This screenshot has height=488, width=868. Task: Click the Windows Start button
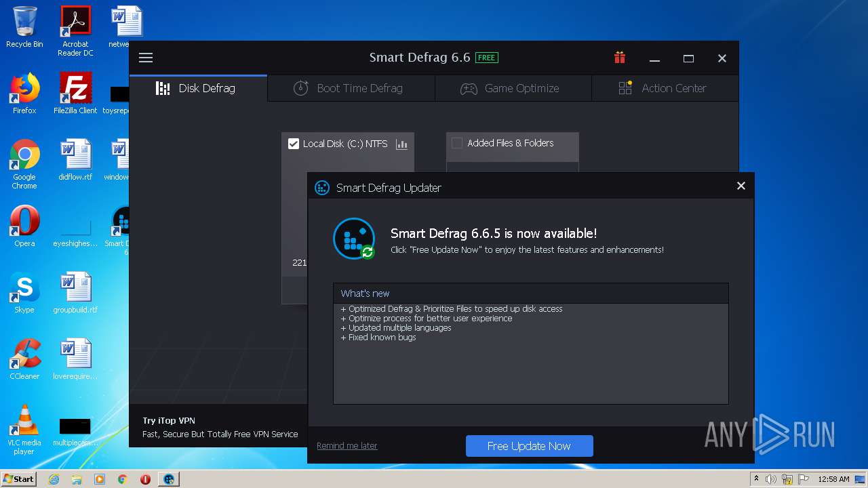point(18,479)
